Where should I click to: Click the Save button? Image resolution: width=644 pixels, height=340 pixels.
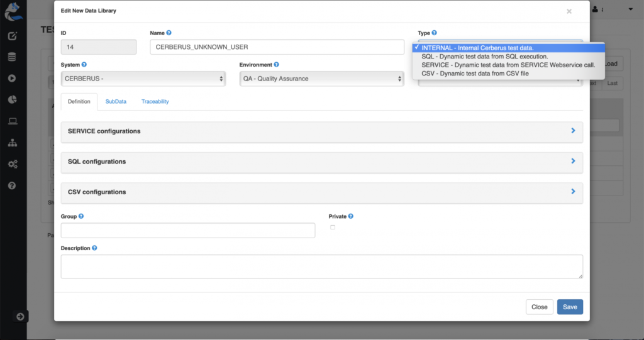570,307
